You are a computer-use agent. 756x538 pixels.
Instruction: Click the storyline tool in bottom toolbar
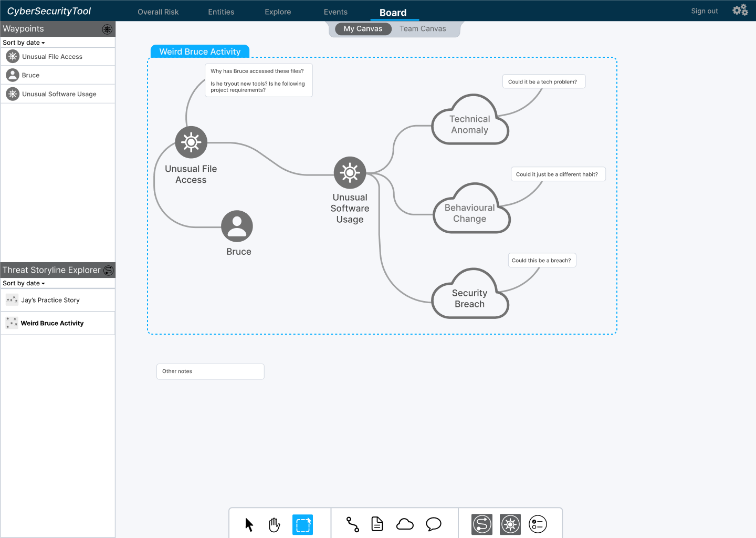[x=482, y=524]
